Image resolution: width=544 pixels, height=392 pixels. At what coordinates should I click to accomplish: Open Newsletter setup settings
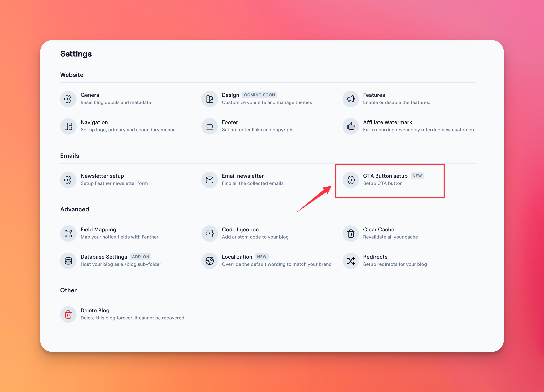(102, 176)
